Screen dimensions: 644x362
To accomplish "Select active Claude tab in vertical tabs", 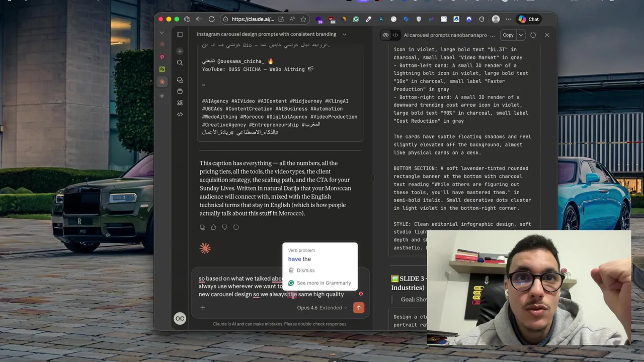I will click(x=162, y=81).
